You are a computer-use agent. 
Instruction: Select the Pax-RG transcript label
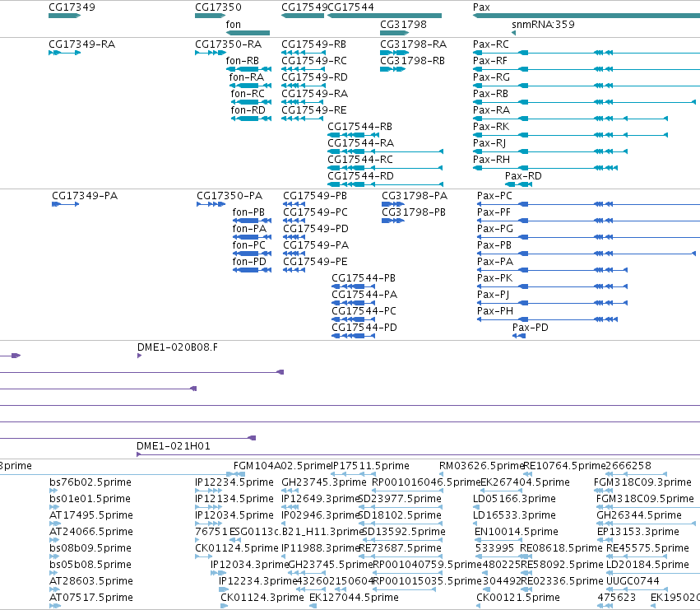(x=492, y=77)
